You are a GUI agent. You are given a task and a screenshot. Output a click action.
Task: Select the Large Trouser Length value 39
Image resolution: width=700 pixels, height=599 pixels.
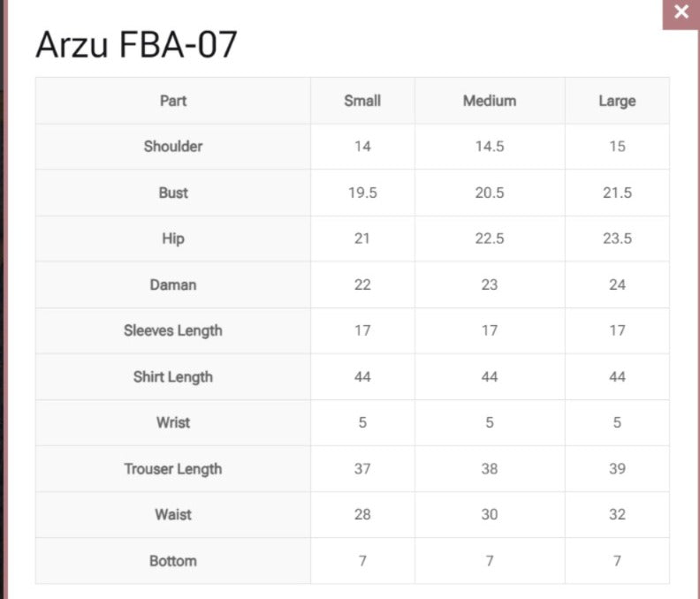tap(617, 468)
